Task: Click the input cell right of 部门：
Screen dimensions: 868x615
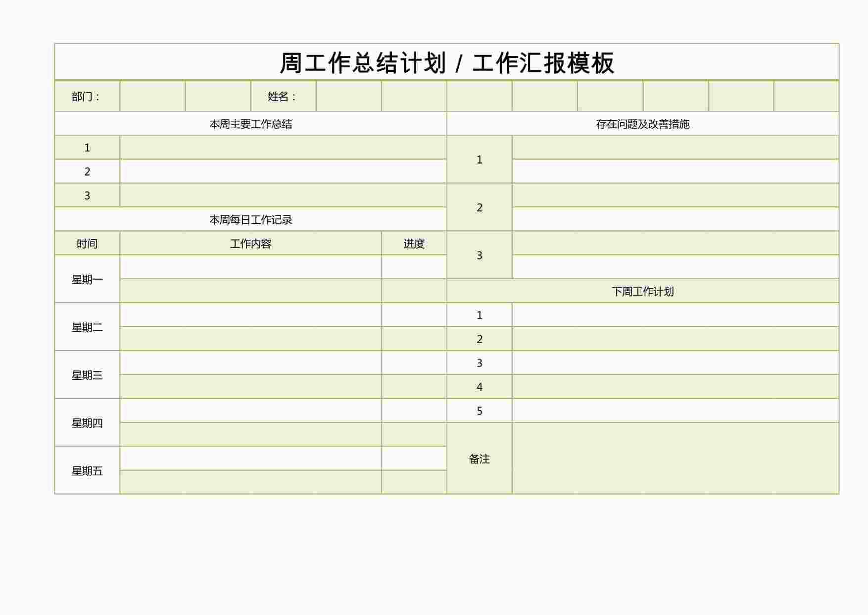Action: click(x=152, y=97)
